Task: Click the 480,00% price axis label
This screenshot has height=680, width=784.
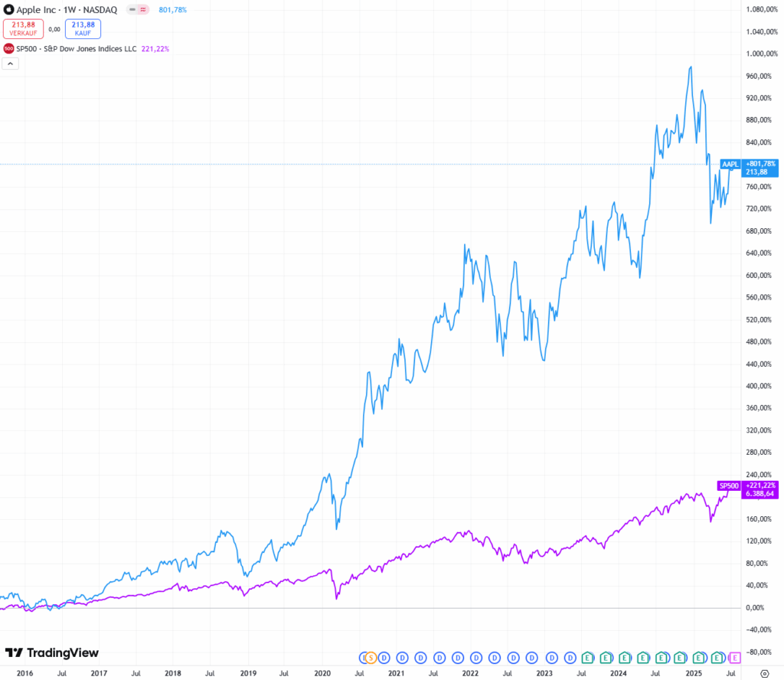Action: (759, 342)
